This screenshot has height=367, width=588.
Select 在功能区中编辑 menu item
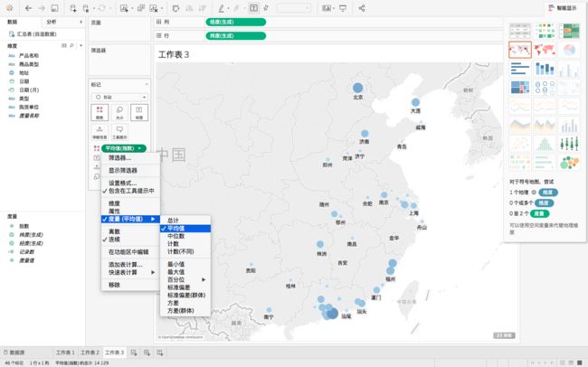[128, 252]
